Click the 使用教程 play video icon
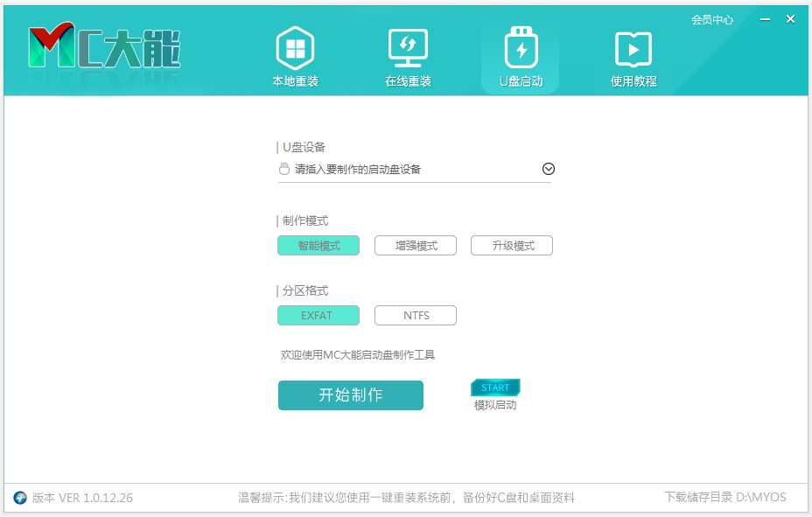This screenshot has height=517, width=812. (x=633, y=48)
